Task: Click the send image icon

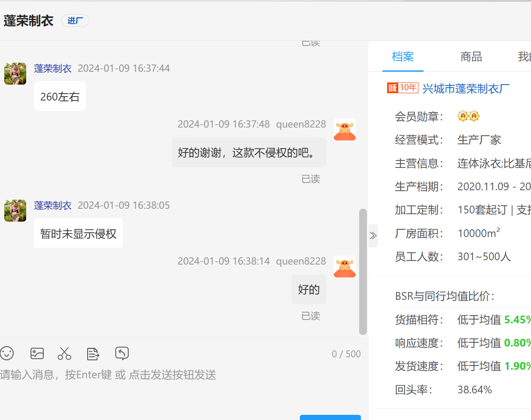Action: pyautogui.click(x=37, y=353)
